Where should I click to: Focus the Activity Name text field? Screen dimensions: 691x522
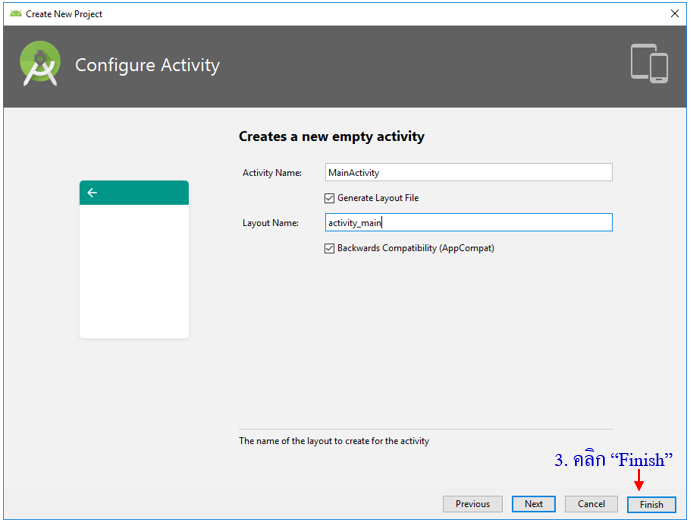coord(468,172)
